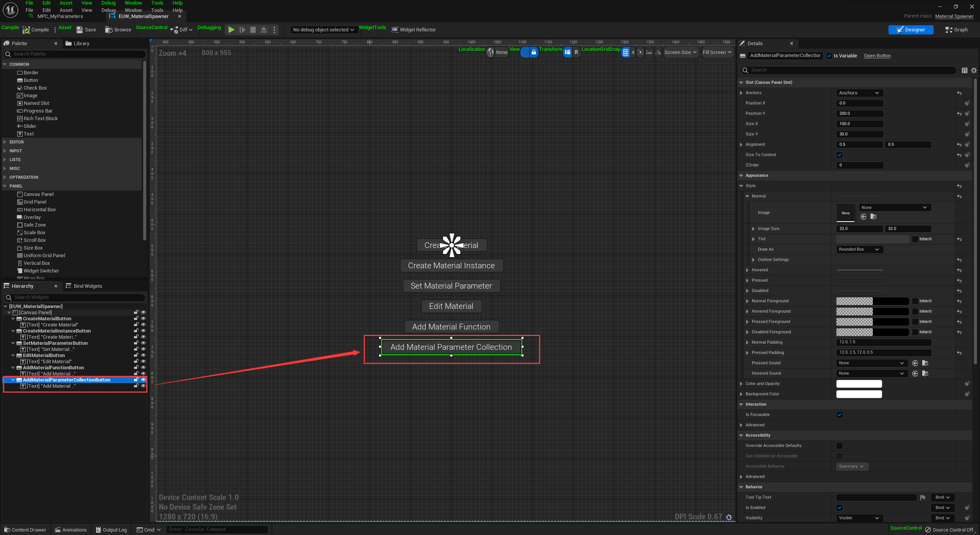Viewport: 980px width, 535px height.
Task: Expand the Hovered style section
Action: coord(747,270)
